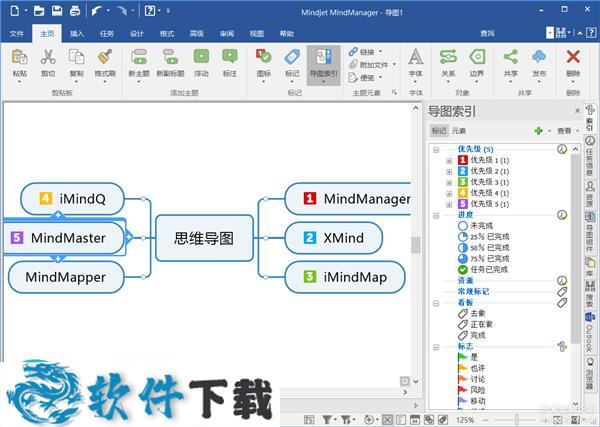Open the 导图组件 map parts side tab

coord(590,233)
